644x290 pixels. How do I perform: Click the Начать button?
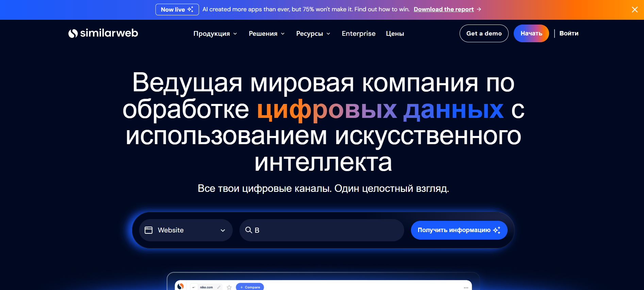click(x=531, y=33)
